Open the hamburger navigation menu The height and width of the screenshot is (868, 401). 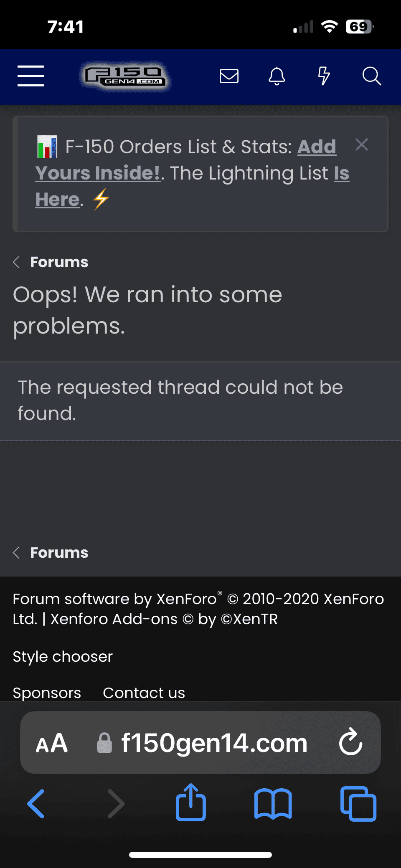tap(30, 76)
